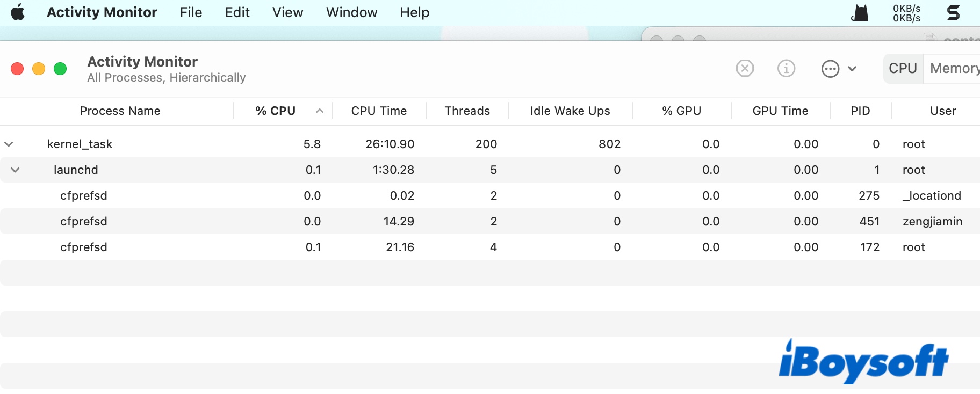980x394 pixels.
Task: Toggle sort direction arrow on % CPU
Action: (320, 111)
